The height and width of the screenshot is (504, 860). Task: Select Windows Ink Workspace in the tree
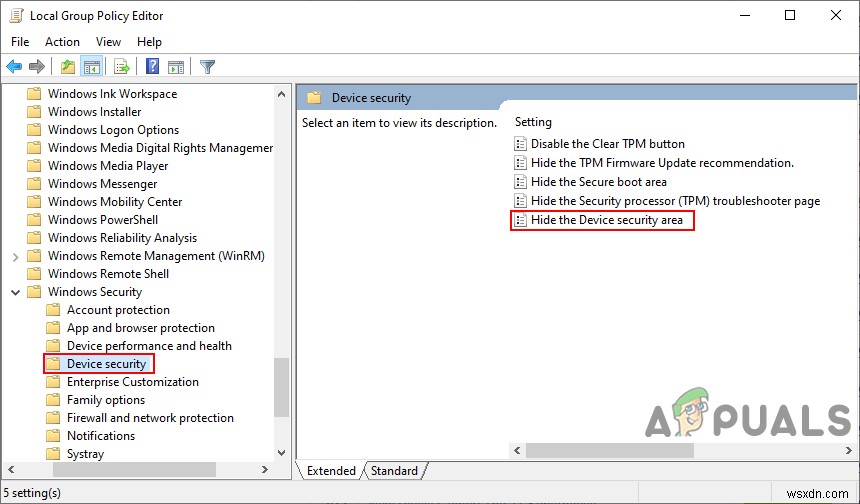pyautogui.click(x=112, y=94)
